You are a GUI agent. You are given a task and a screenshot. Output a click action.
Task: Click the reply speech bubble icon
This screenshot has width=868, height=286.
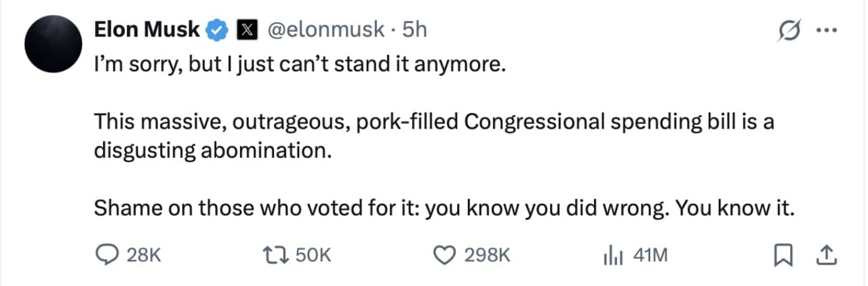(106, 255)
